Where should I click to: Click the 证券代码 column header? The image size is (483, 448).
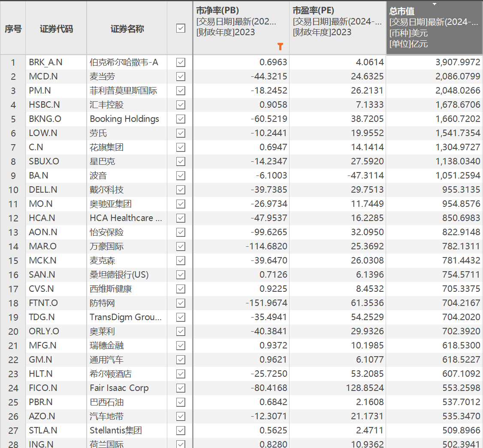56,29
